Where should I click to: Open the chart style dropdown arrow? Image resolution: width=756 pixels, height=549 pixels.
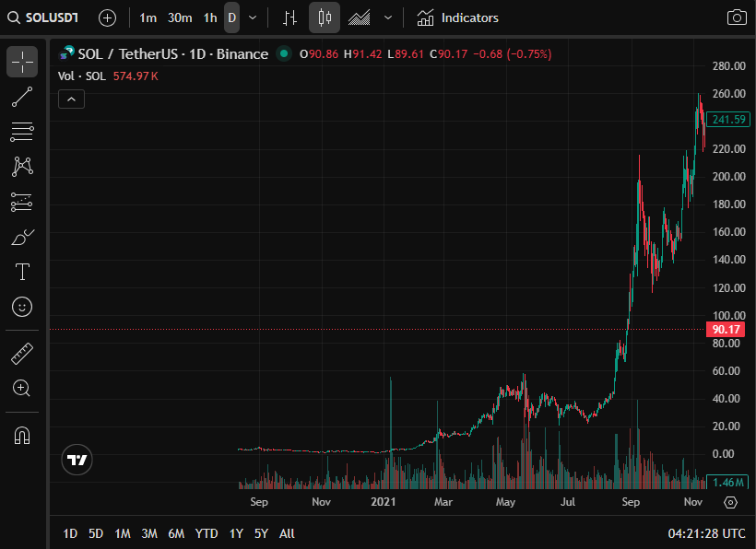pos(387,18)
